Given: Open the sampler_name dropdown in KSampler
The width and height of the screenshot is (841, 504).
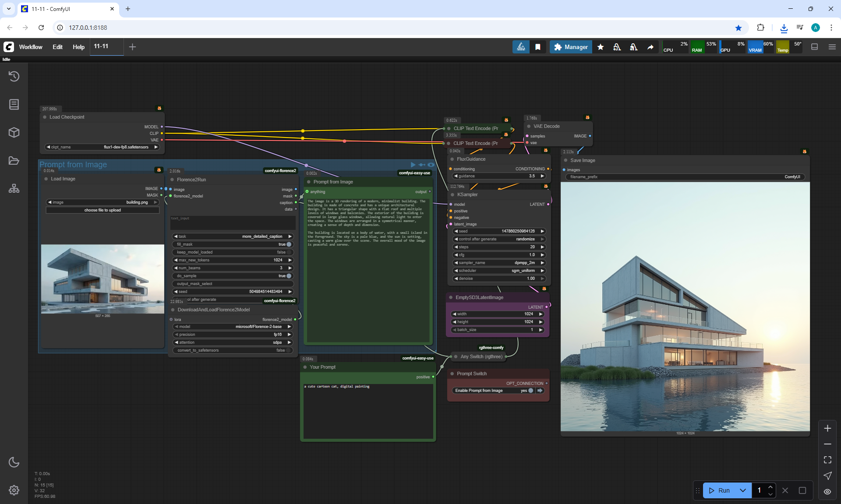Looking at the screenshot, I should [x=499, y=263].
